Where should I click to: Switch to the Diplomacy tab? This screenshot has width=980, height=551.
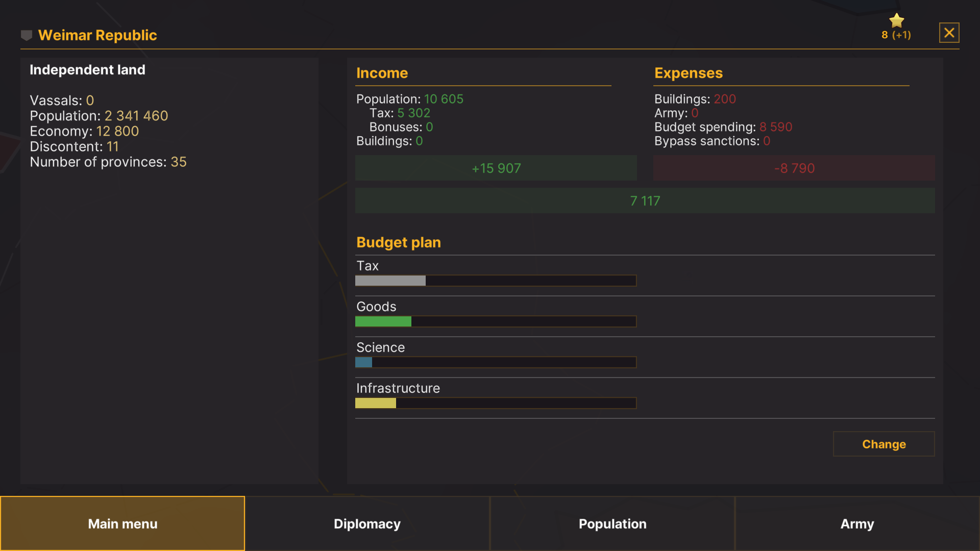pos(367,523)
